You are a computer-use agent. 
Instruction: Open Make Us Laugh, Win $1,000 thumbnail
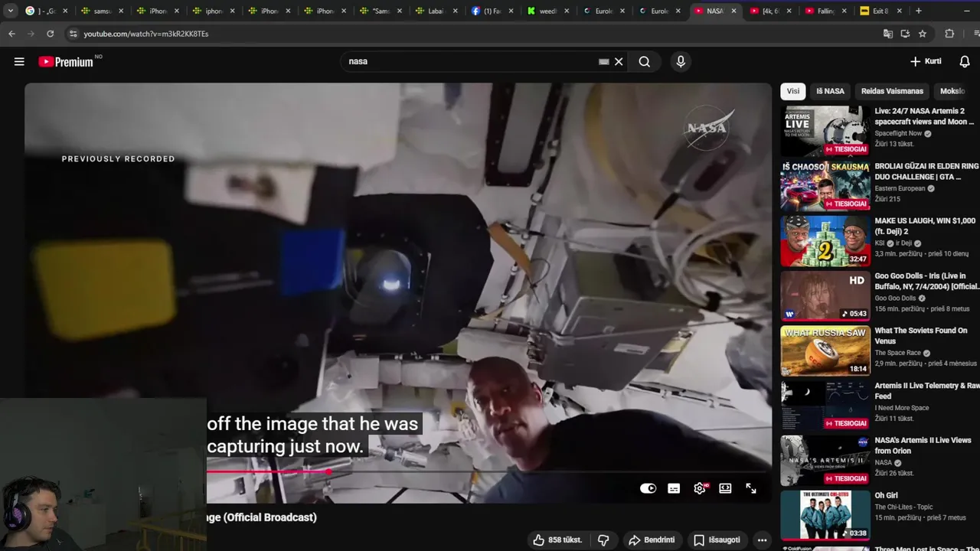pyautogui.click(x=825, y=241)
